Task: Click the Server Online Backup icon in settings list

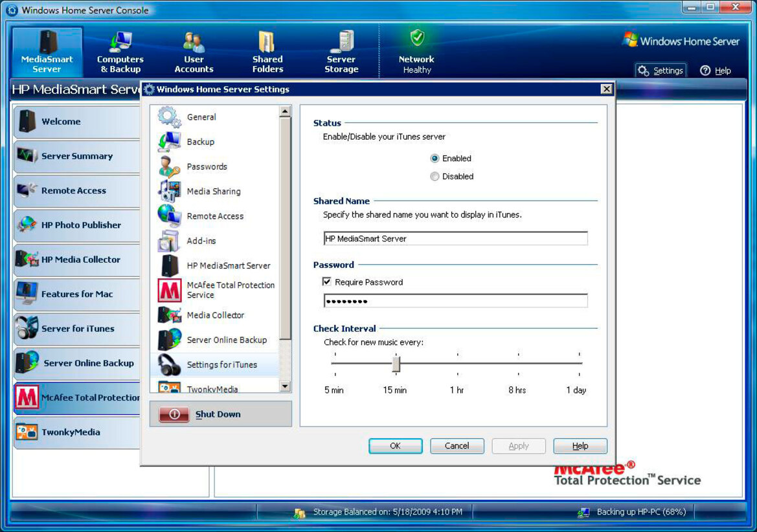Action: tap(170, 340)
